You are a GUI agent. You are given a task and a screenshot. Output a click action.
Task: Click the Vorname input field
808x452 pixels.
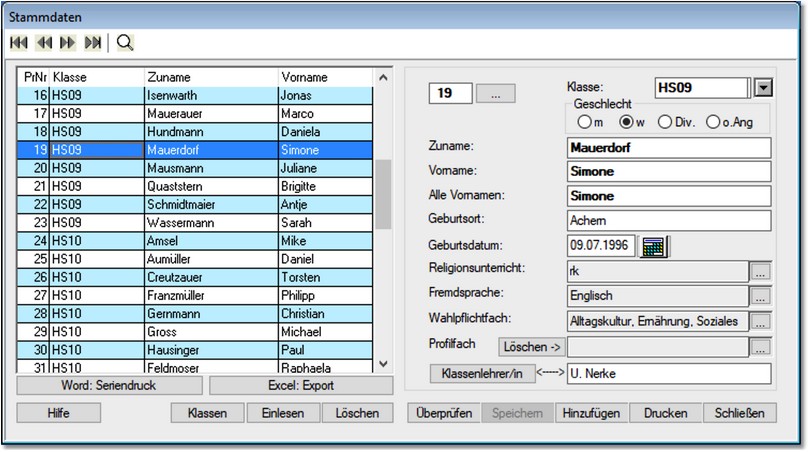pyautogui.click(x=669, y=172)
